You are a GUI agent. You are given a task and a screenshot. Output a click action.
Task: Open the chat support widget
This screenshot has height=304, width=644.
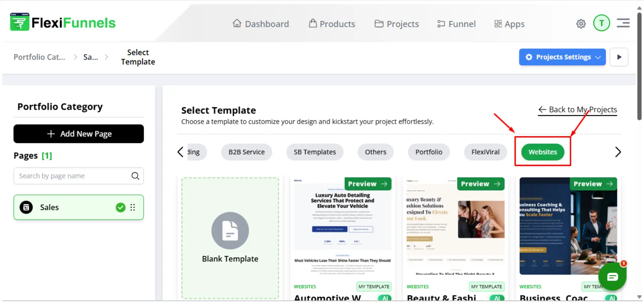coord(612,277)
